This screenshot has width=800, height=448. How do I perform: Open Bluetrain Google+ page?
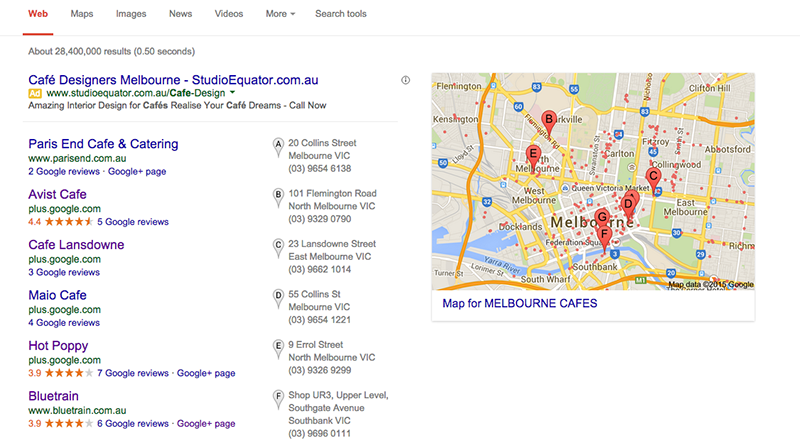206,424
